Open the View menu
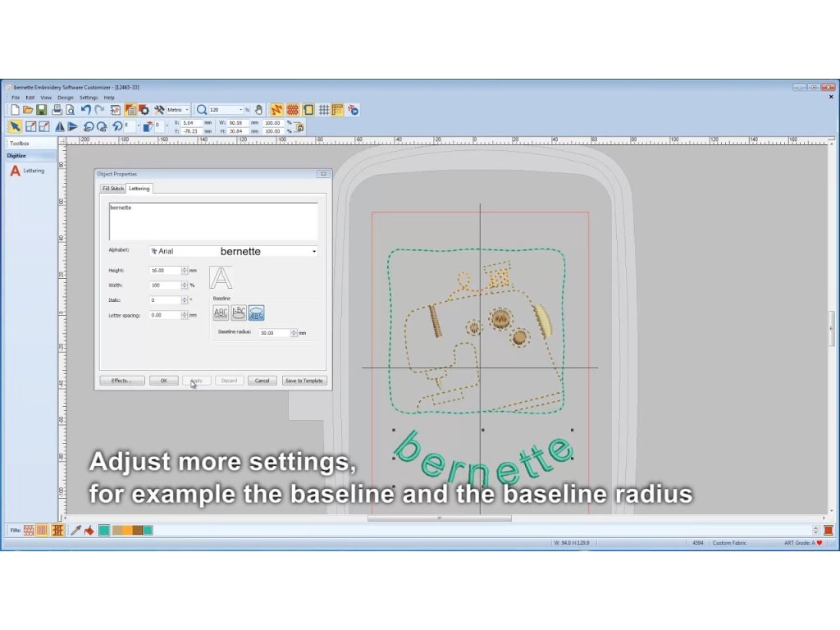The height and width of the screenshot is (630, 840). [x=46, y=98]
